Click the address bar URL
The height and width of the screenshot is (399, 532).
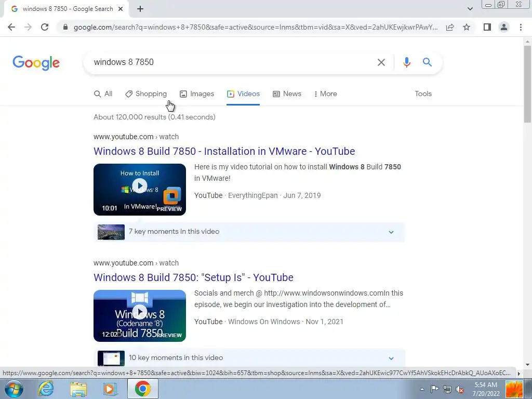(256, 27)
